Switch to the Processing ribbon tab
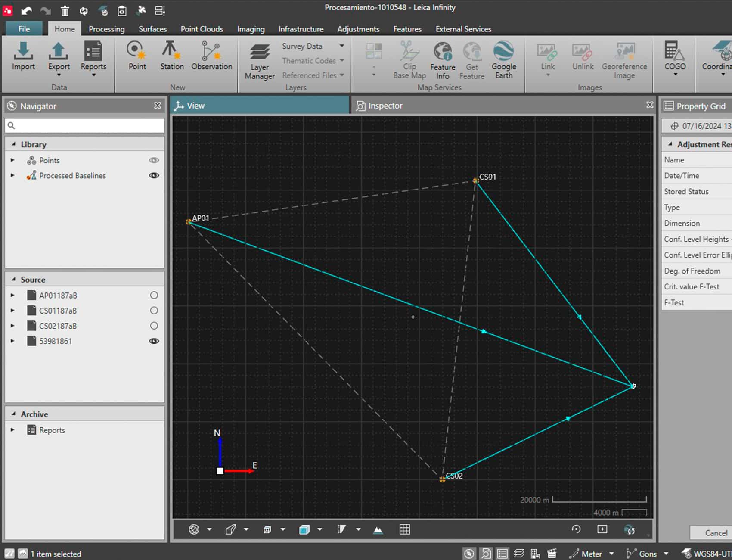This screenshot has height=560, width=732. (x=106, y=29)
